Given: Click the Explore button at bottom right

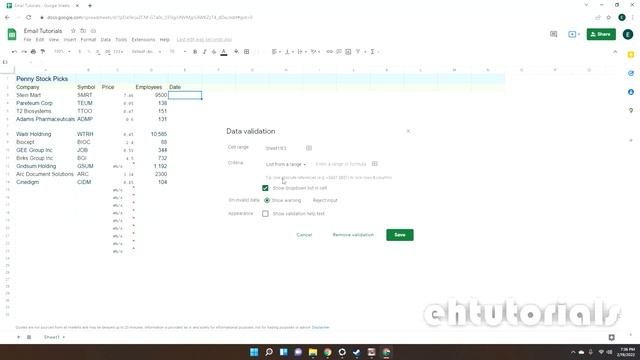Looking at the screenshot, I should point(611,337).
